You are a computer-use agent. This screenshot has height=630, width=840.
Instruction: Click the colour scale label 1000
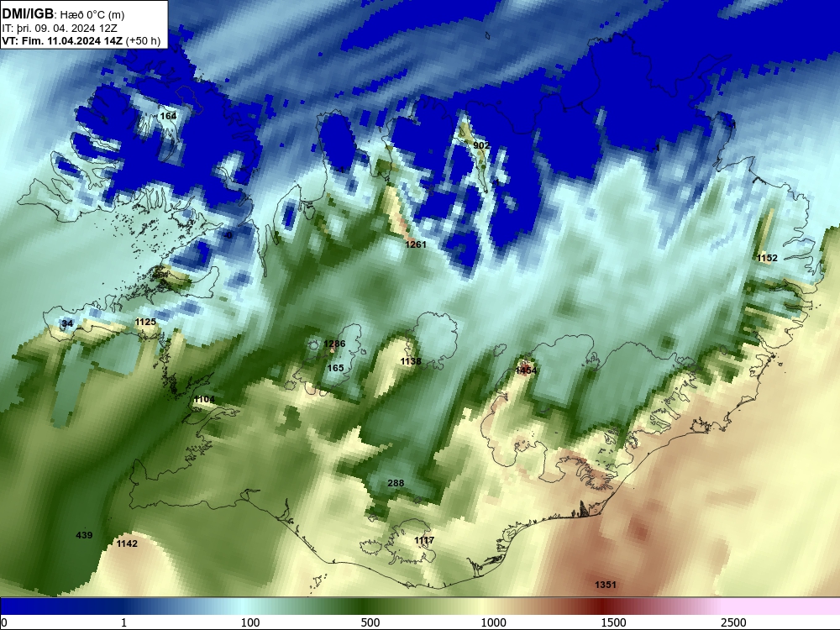click(493, 622)
